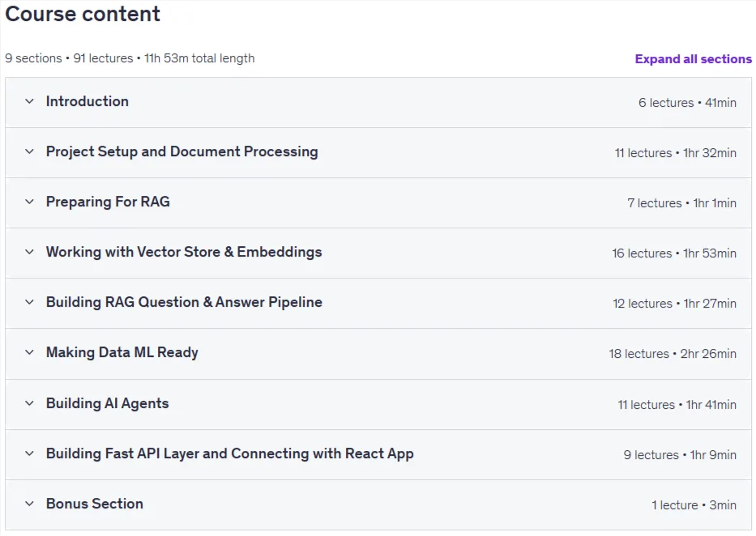Viewport: 756px width, 536px height.
Task: Click Expand all sections link
Action: pyautogui.click(x=693, y=59)
